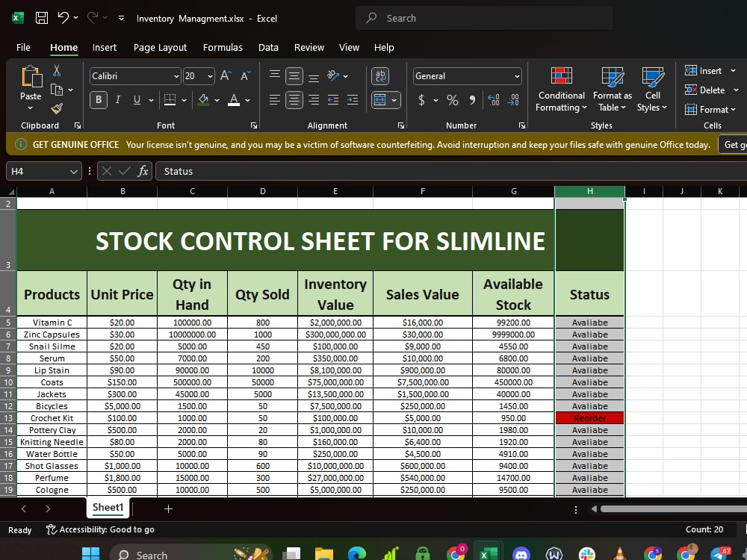
Task: Select the Format Painter brush
Action: [57, 108]
